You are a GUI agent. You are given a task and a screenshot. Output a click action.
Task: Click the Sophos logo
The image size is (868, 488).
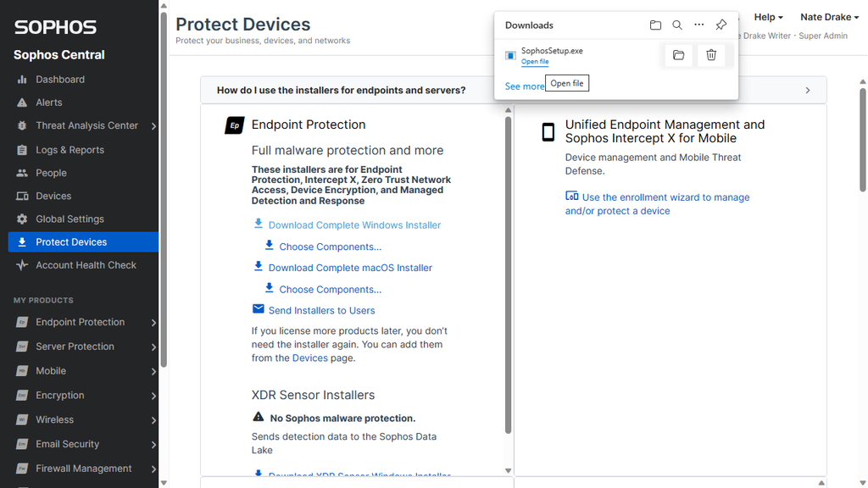coord(55,27)
